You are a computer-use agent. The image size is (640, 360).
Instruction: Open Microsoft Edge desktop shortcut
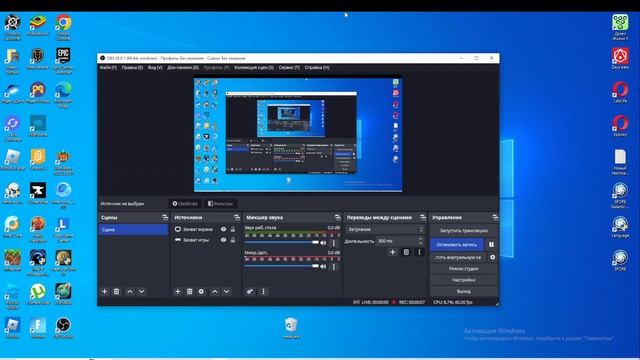click(63, 94)
